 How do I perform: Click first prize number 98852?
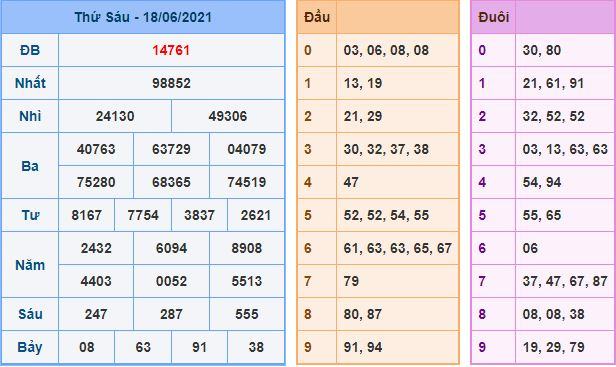coord(171,83)
